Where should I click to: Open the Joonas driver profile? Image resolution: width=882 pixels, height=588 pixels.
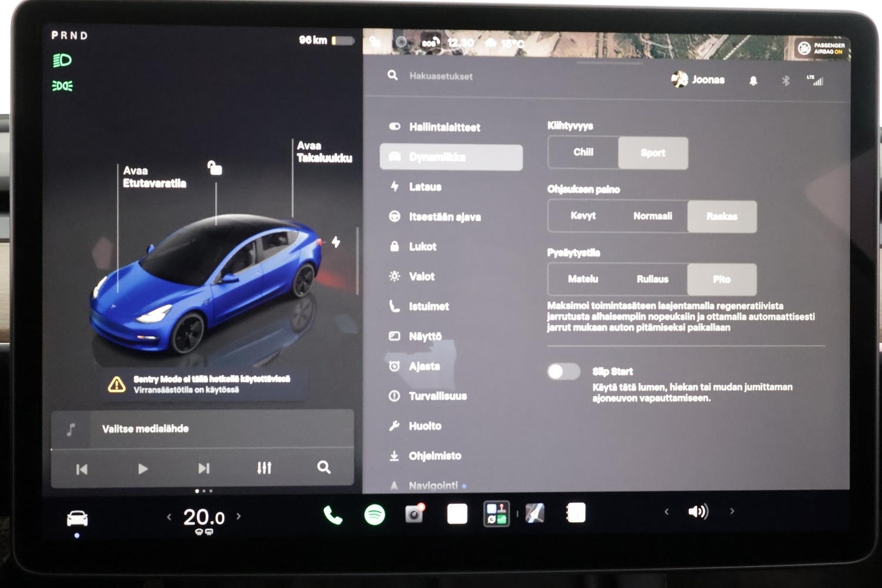(698, 79)
